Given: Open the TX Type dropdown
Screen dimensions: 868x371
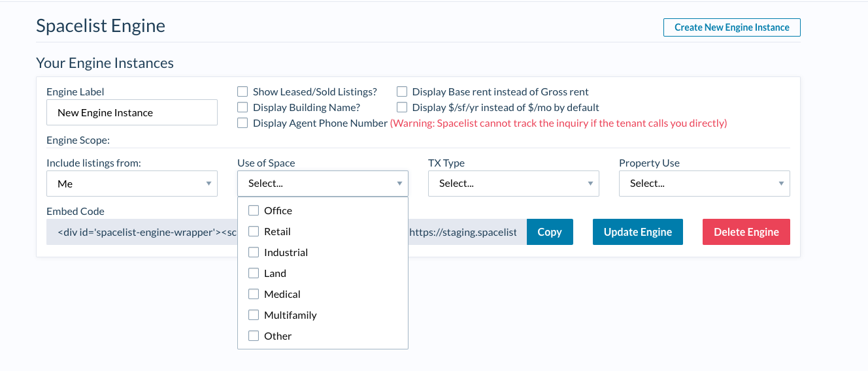Looking at the screenshot, I should click(514, 184).
